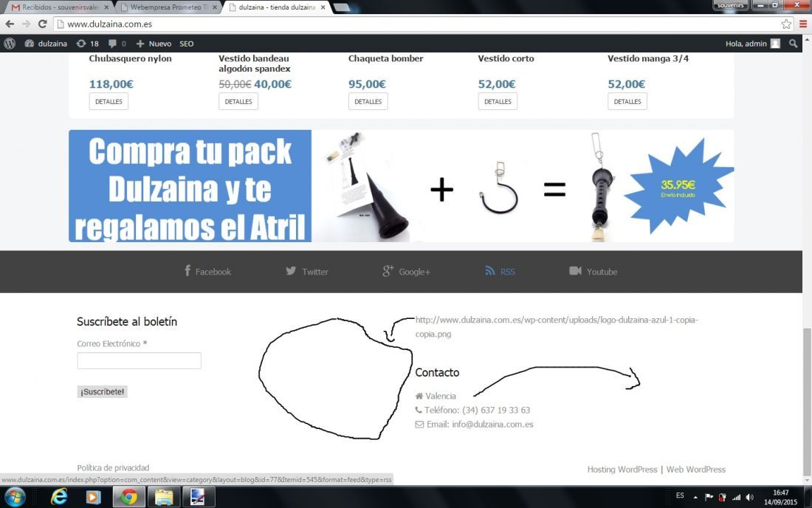Viewport: 812px width, 508px height.
Task: Open the Política de privacidad link
Action: click(113, 467)
